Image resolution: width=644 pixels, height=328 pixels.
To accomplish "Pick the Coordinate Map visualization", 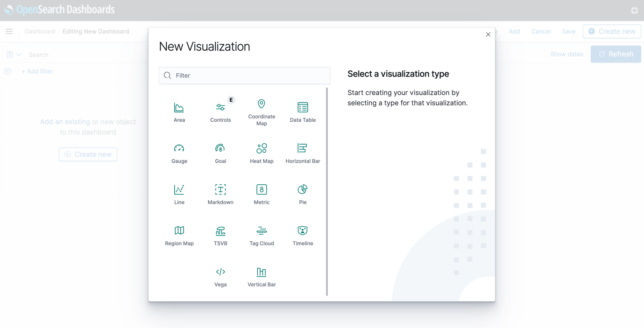I will (262, 112).
